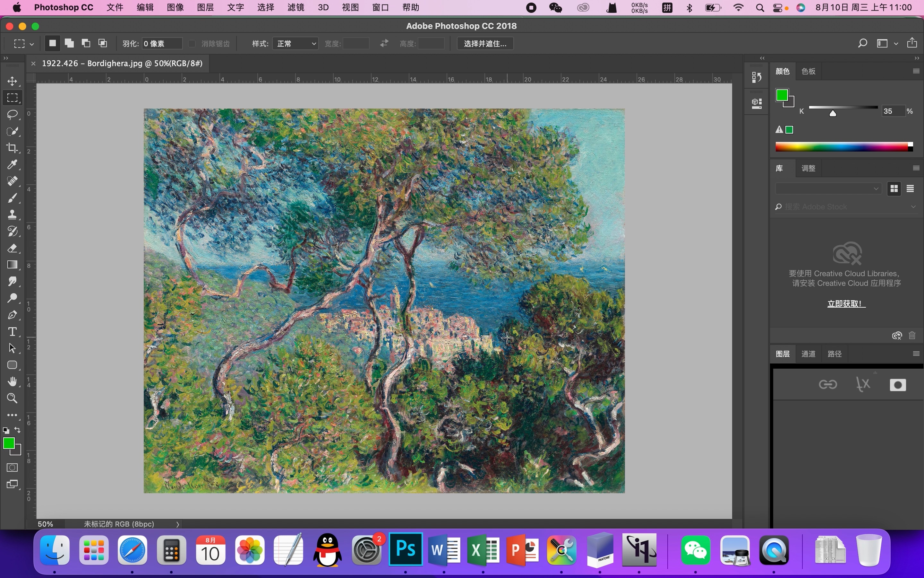Swap foreground and background colors
This screenshot has width=924, height=578.
(x=18, y=430)
